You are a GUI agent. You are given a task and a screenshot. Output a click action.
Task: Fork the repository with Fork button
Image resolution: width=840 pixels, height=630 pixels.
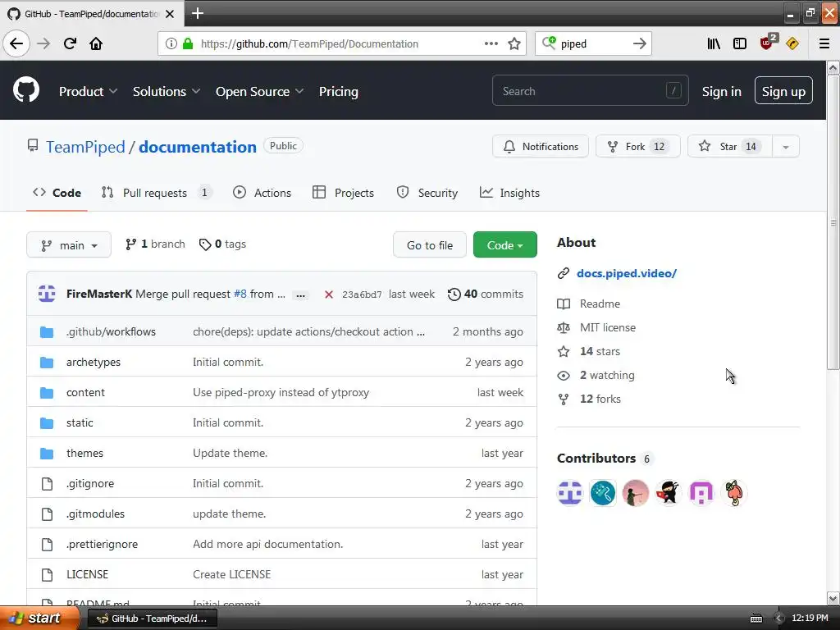click(x=638, y=147)
